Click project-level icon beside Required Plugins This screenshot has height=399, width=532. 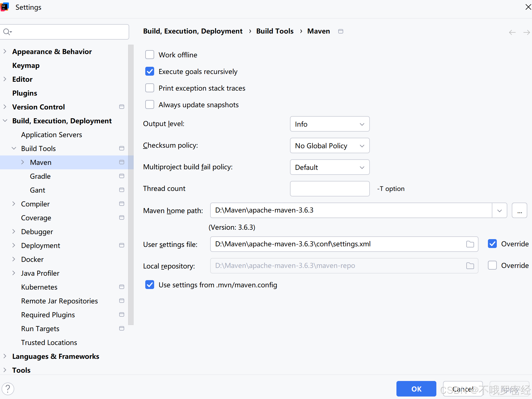point(121,314)
